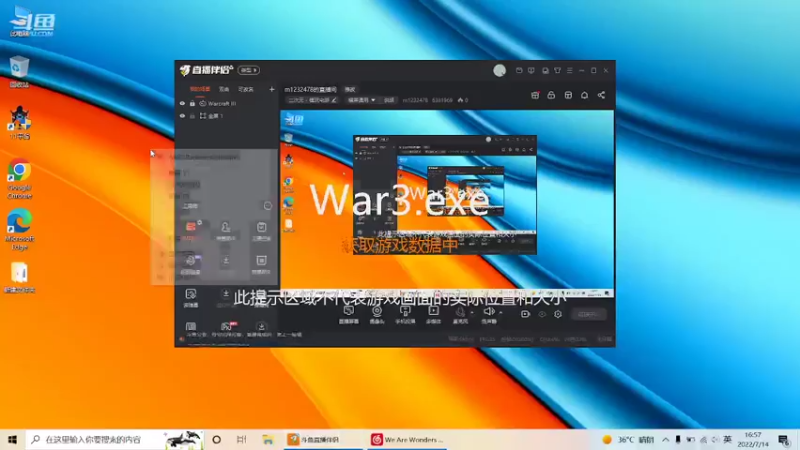Switch to the first scene tab highlighted red
Viewport: 800px width, 450px height.
200,89
